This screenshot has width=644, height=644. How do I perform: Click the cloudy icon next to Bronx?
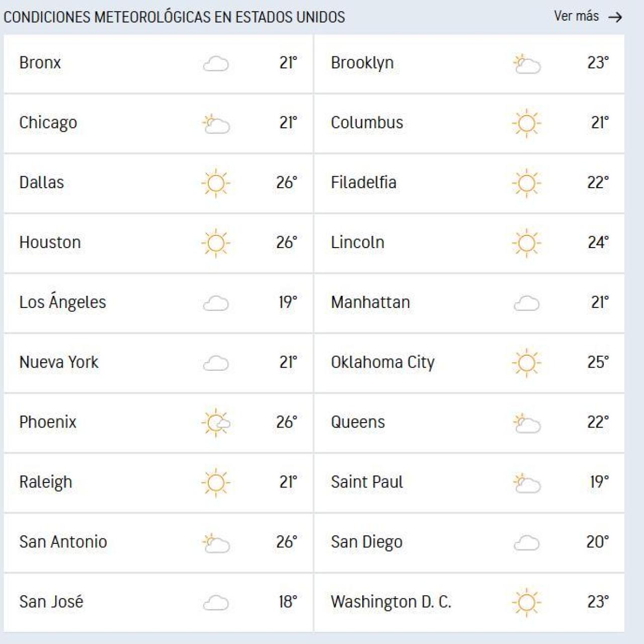(x=215, y=63)
